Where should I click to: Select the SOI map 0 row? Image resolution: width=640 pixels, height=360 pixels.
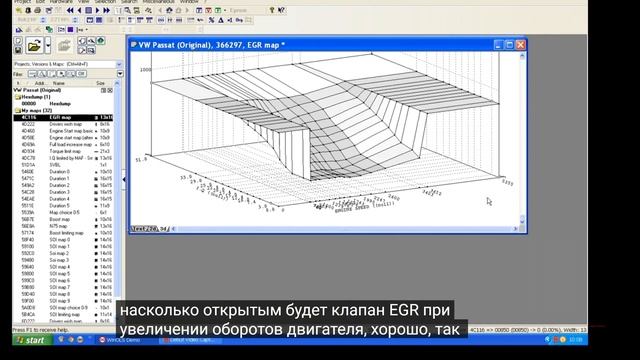(x=63, y=240)
